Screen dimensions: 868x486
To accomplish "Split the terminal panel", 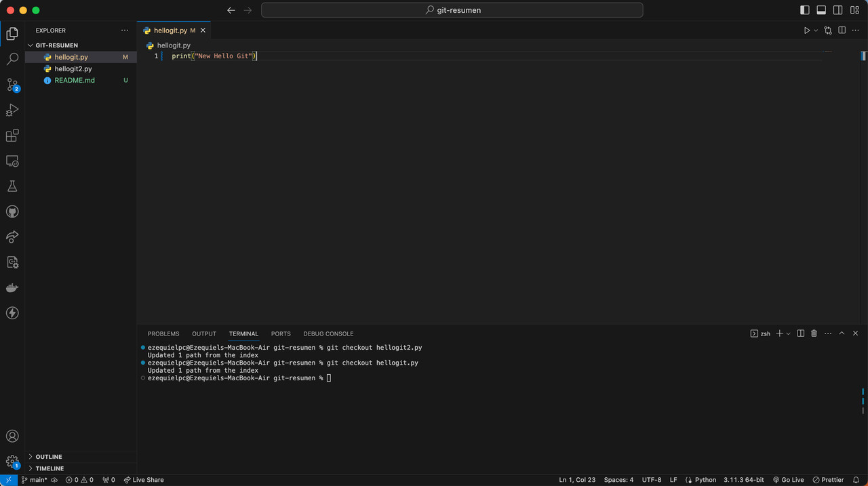I will [x=801, y=333].
